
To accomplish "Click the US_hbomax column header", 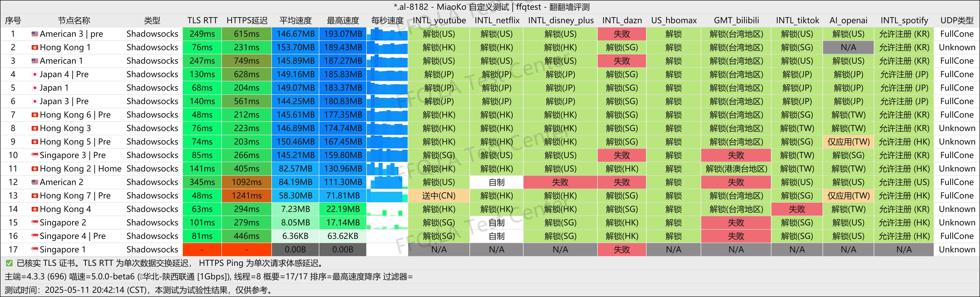I will (x=673, y=20).
